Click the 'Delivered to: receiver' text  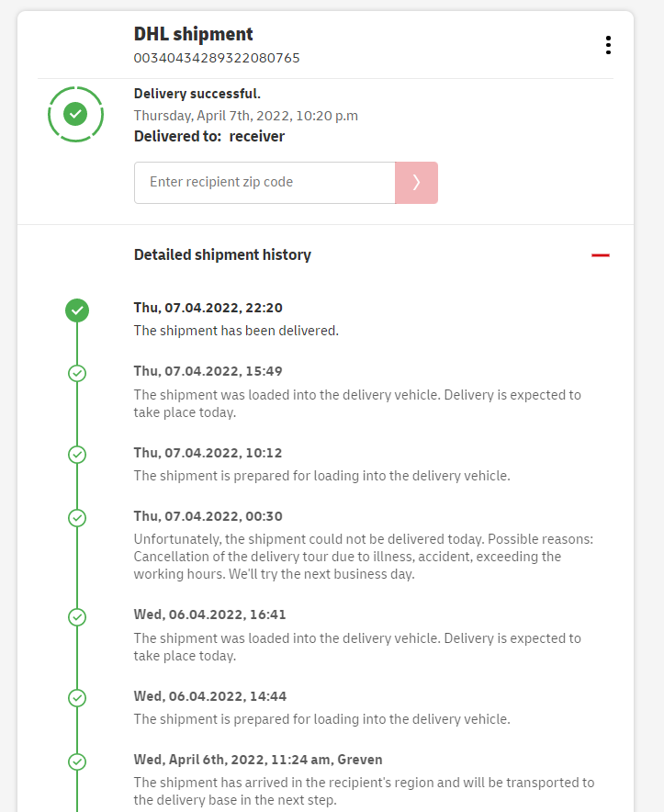pos(209,136)
